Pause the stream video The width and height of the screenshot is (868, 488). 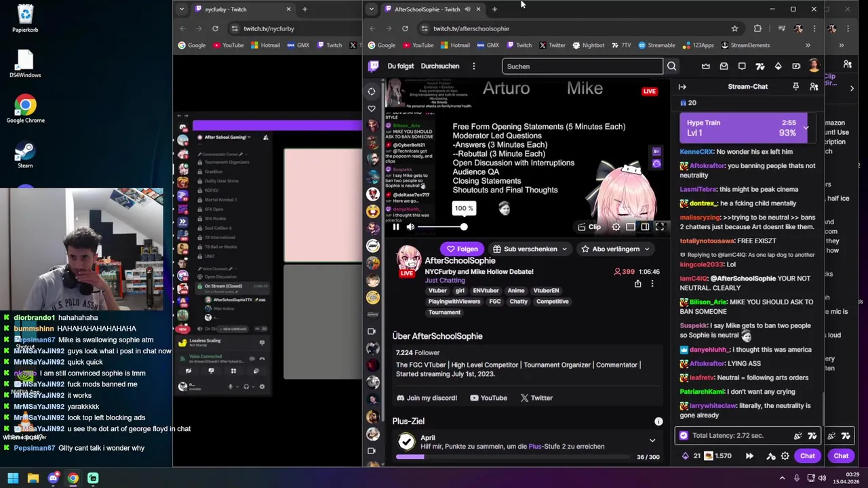[396, 227]
